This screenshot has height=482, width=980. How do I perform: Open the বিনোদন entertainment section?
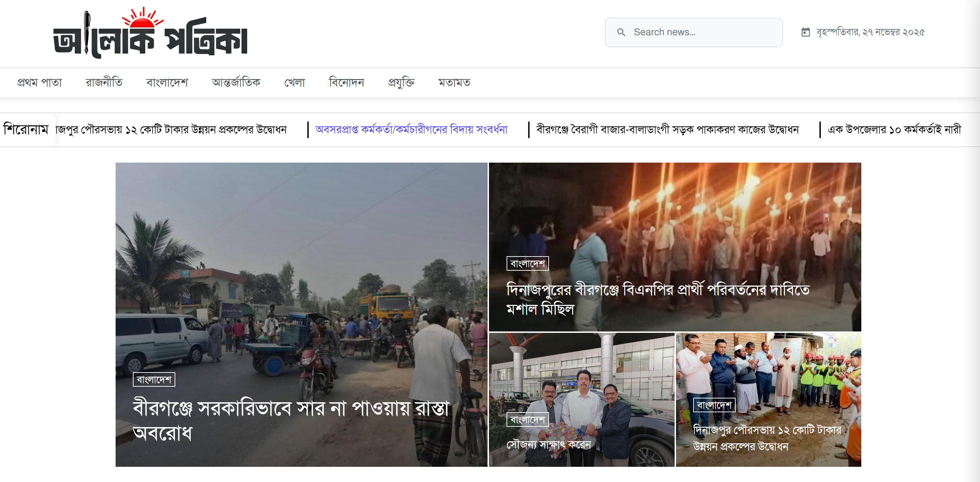pyautogui.click(x=346, y=82)
